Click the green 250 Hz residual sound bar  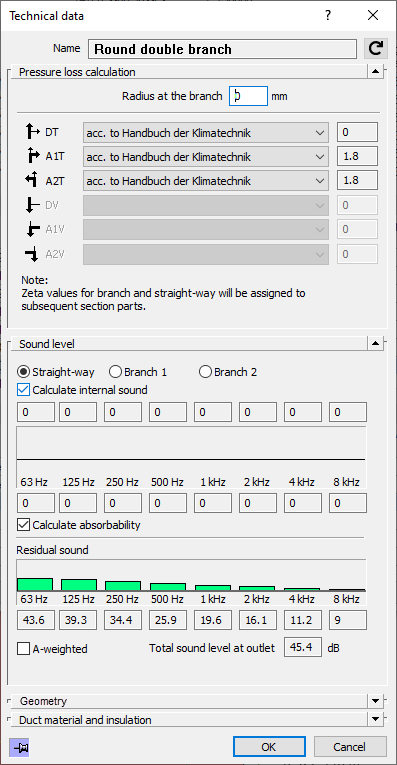pyautogui.click(x=123, y=586)
